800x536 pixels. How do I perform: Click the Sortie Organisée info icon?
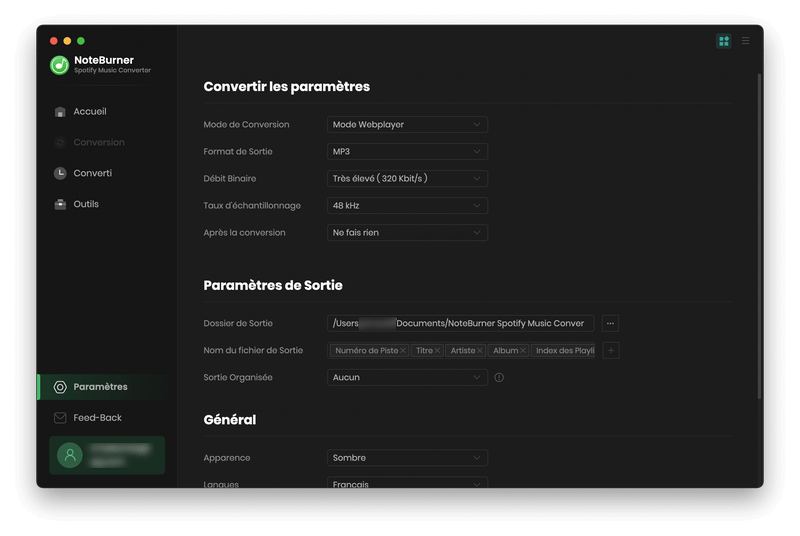[499, 377]
